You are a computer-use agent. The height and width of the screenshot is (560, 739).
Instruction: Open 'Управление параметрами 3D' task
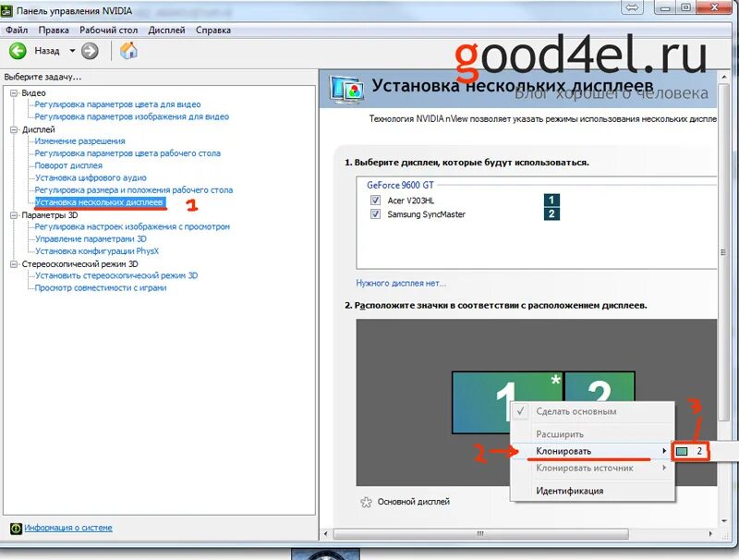(91, 239)
